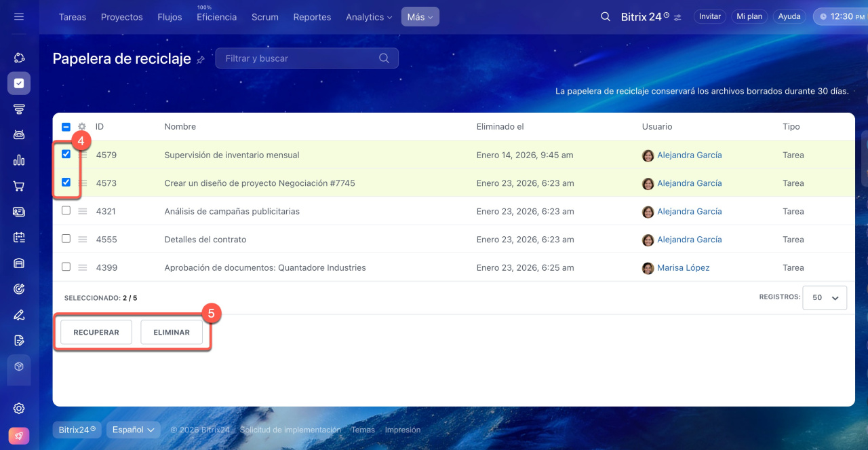This screenshot has height=450, width=868.
Task: Click the bar chart icon in the sidebar
Action: (19, 160)
